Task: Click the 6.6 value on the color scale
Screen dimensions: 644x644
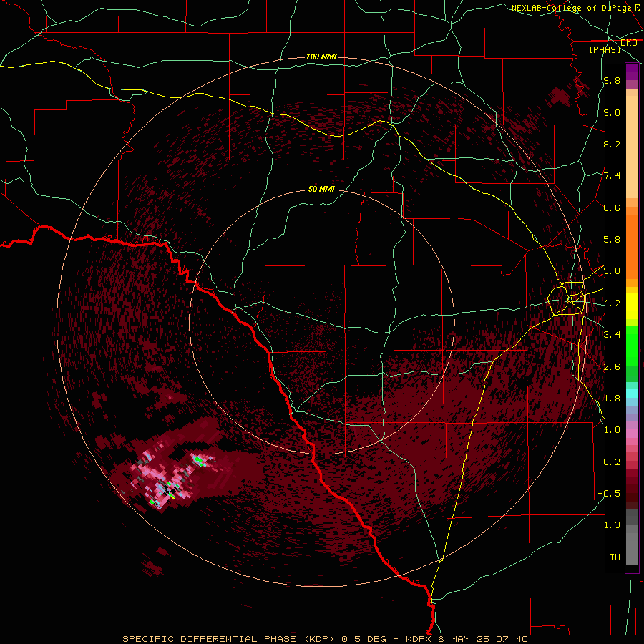Action: pos(612,208)
